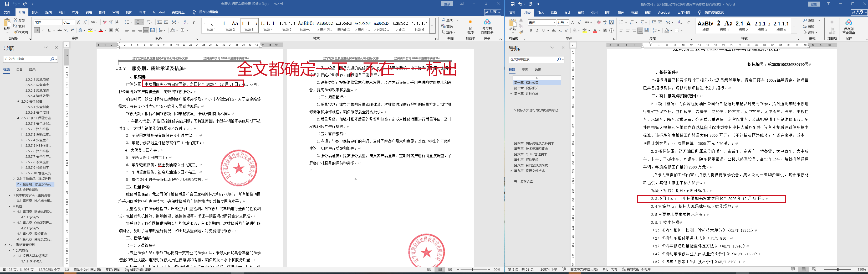
Task: Toggle Bold in right Word ribbon
Action: pyautogui.click(x=531, y=31)
